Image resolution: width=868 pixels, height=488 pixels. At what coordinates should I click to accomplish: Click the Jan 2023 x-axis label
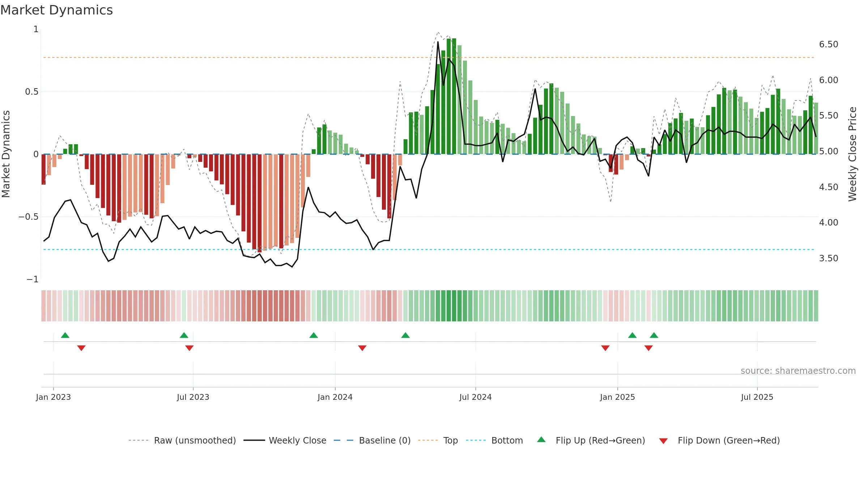point(54,397)
